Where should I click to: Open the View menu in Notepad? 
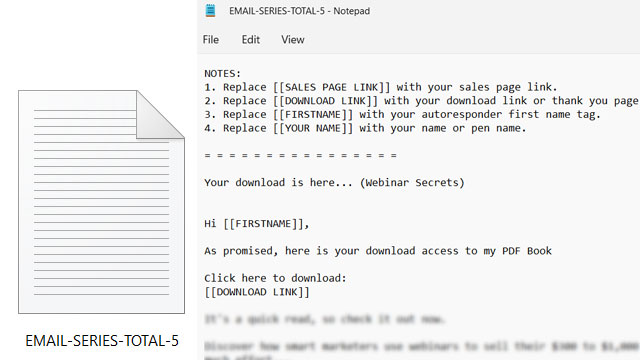click(x=293, y=40)
